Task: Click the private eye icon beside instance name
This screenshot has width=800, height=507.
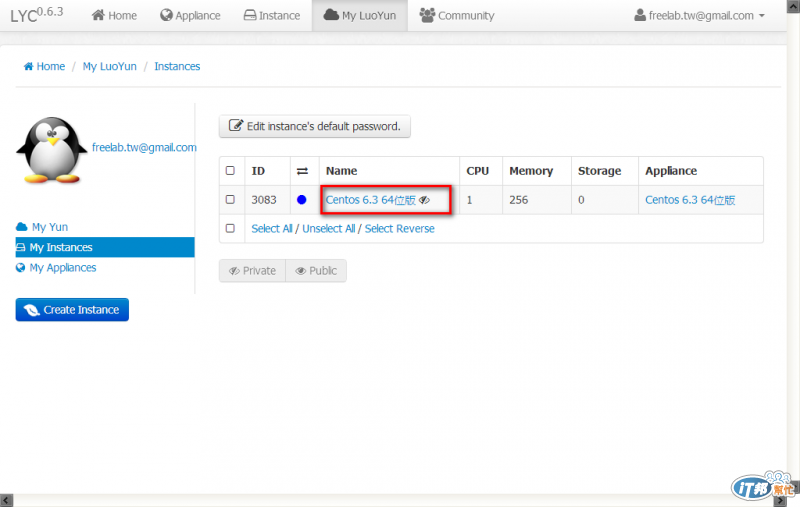Action: coord(424,200)
